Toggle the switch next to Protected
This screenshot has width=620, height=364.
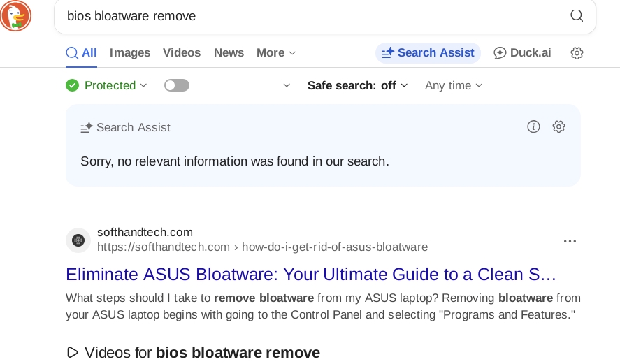click(x=177, y=85)
